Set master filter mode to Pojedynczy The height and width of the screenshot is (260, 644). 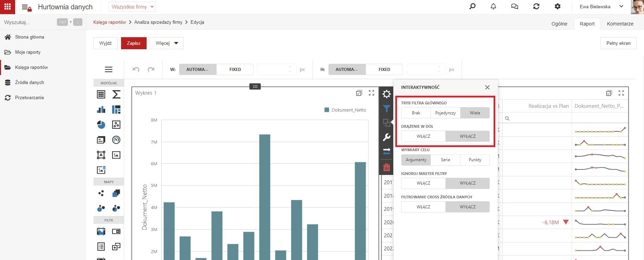[445, 113]
